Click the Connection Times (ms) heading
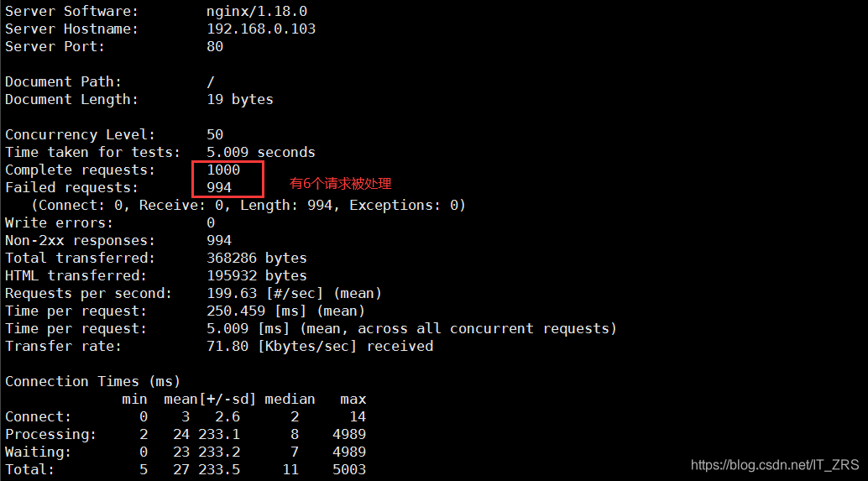Viewport: 868px width, 481px height. click(93, 381)
